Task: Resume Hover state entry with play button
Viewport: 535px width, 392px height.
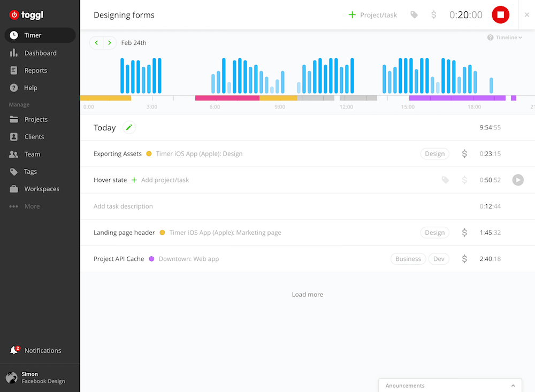Action: click(517, 180)
